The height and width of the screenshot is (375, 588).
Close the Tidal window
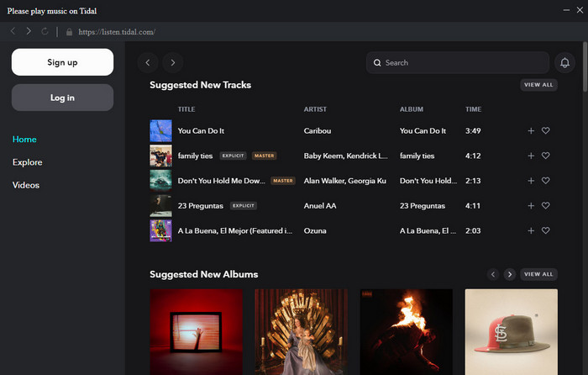pyautogui.click(x=580, y=10)
